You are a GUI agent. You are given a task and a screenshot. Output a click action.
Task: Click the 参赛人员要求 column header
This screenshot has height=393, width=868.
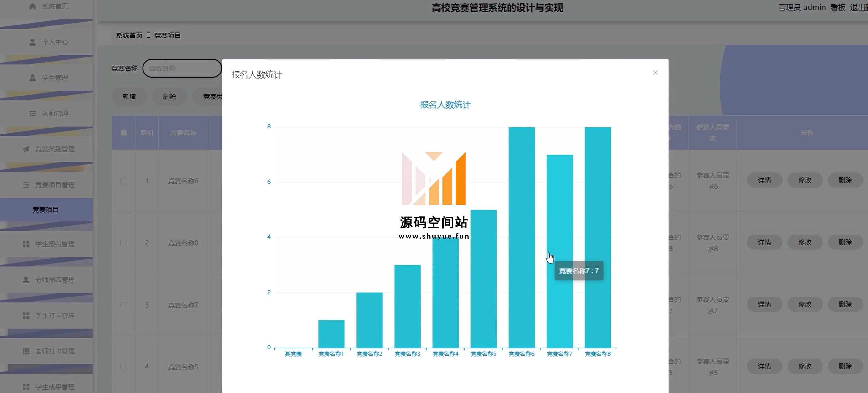[x=713, y=133]
